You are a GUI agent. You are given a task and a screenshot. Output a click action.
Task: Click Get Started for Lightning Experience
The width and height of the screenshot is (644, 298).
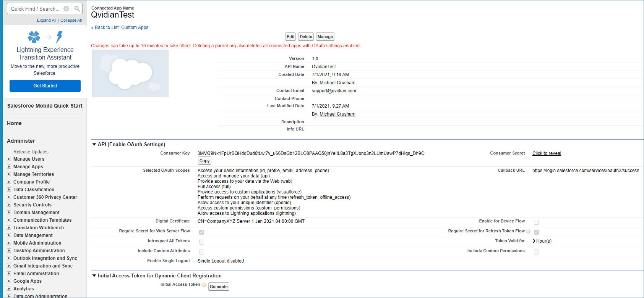pos(45,86)
